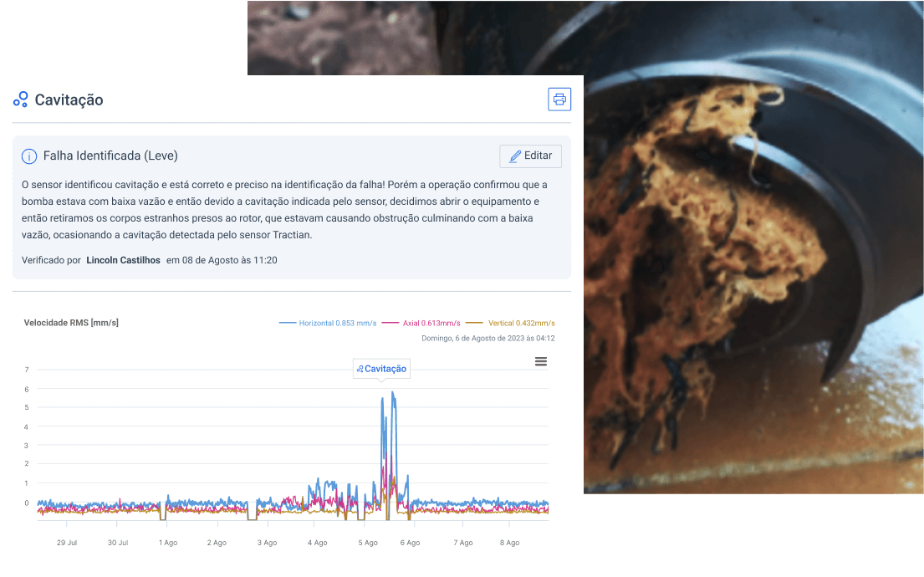Open the chart hamburger menu
The height and width of the screenshot is (577, 924).
coord(541,361)
